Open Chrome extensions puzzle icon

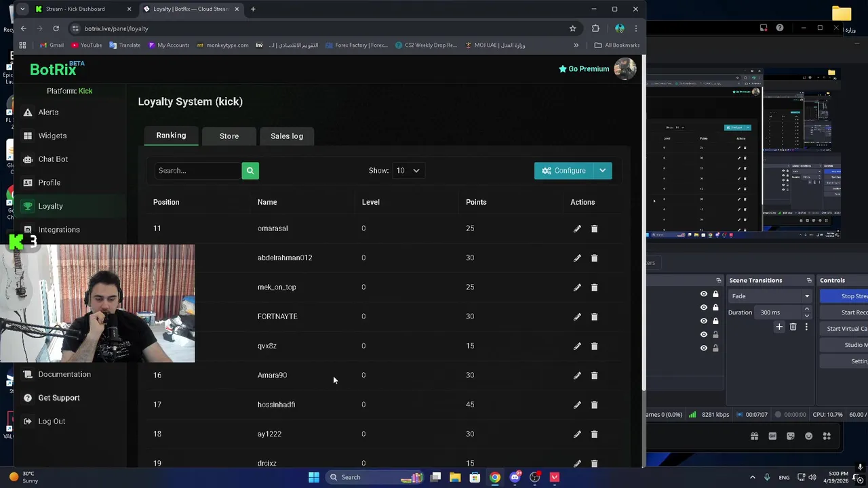[x=595, y=28]
